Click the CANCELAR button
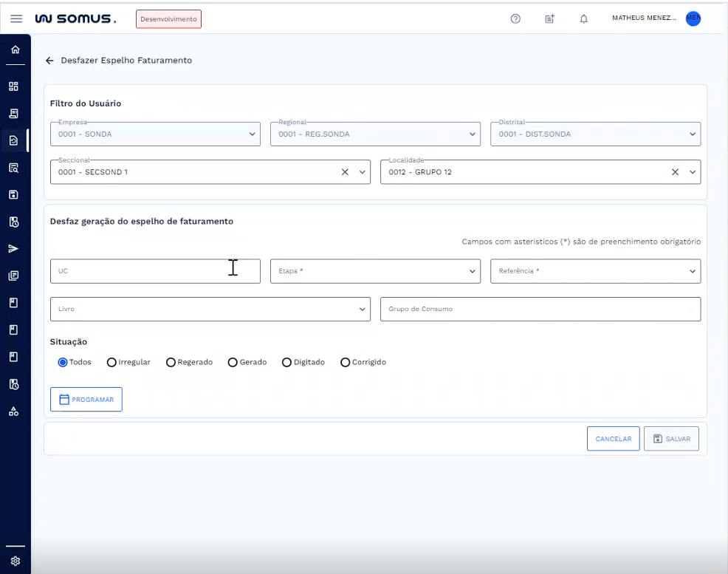 [613, 438]
